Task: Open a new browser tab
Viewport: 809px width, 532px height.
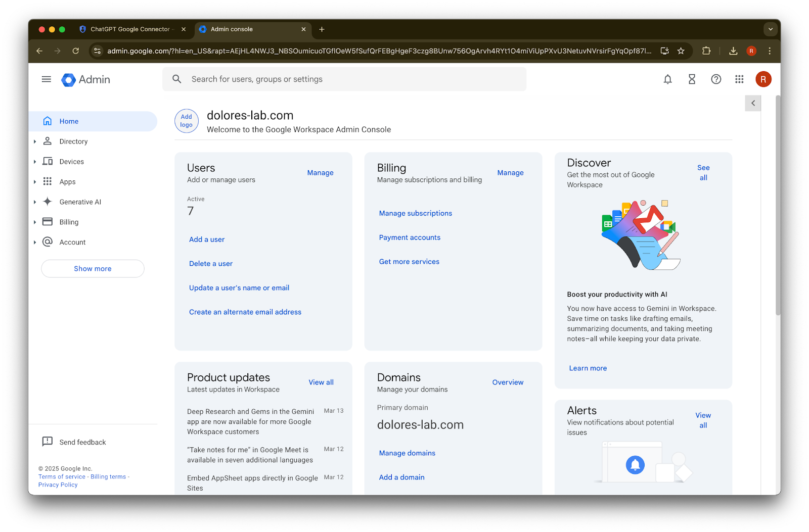Action: [x=322, y=29]
